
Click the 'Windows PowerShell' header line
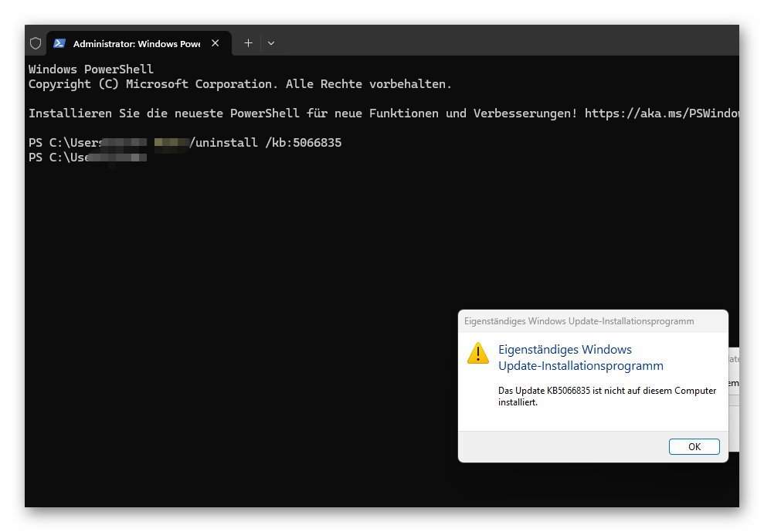click(x=90, y=69)
